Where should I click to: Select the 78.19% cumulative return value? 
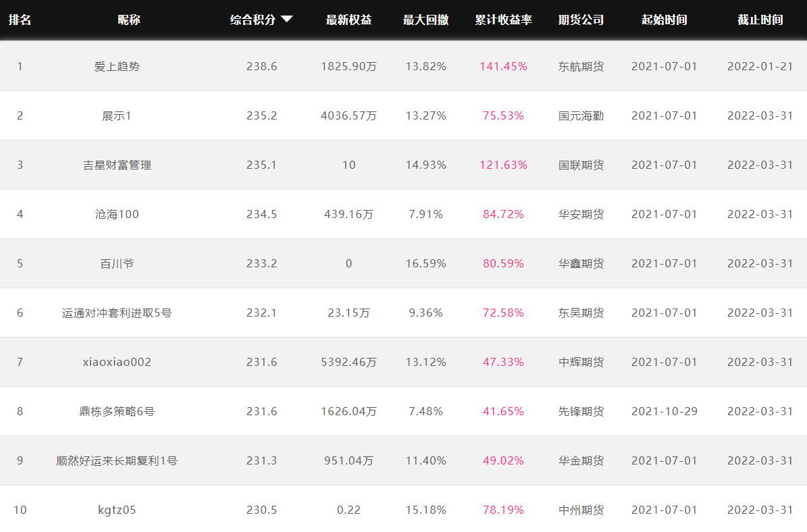point(503,510)
